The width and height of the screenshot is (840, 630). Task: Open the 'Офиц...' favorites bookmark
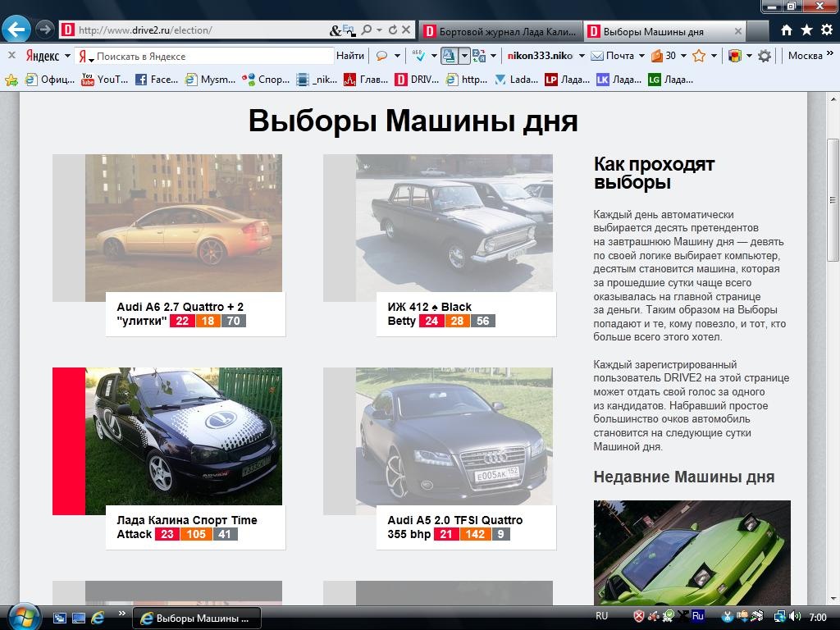(50, 80)
